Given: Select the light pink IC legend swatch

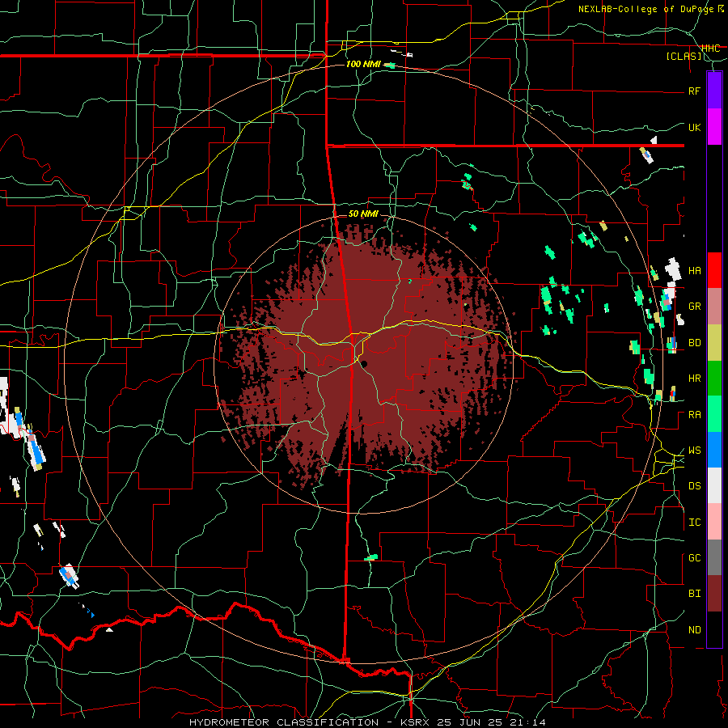Looking at the screenshot, I should (714, 522).
